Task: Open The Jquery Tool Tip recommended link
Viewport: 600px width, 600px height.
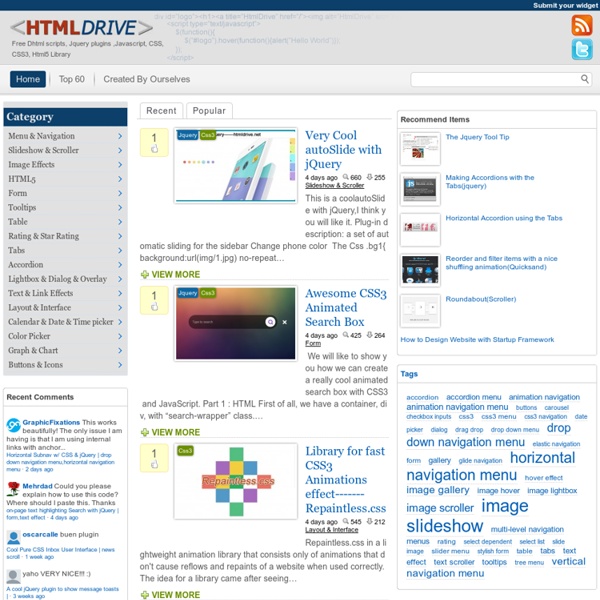Action: [477, 137]
